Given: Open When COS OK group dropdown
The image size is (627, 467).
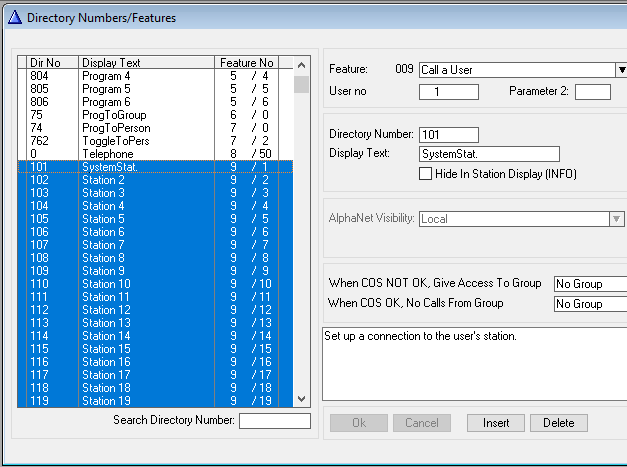Looking at the screenshot, I should [x=589, y=303].
